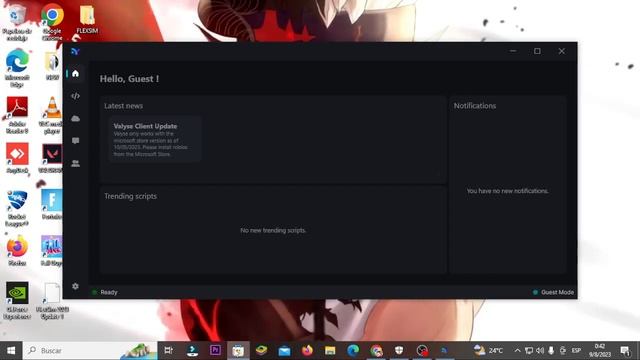Click the 'No new trending scripts.' message
The image size is (640, 360).
(x=273, y=230)
